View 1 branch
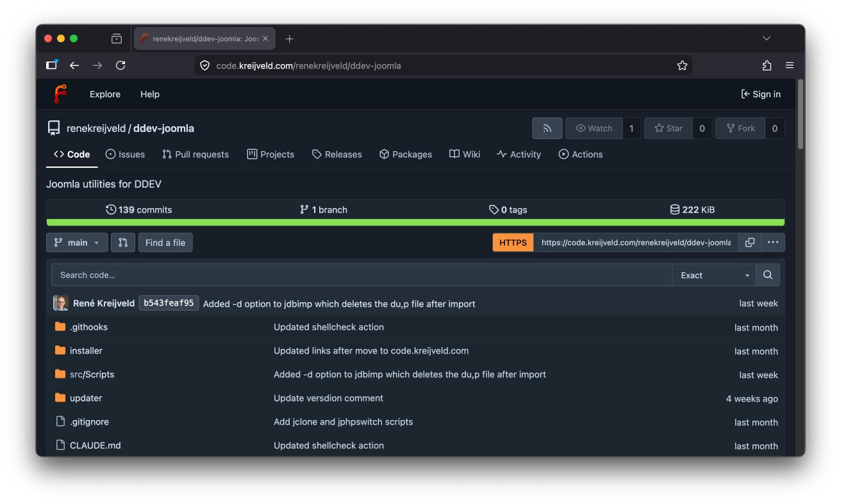This screenshot has height=504, width=841. [x=324, y=209]
